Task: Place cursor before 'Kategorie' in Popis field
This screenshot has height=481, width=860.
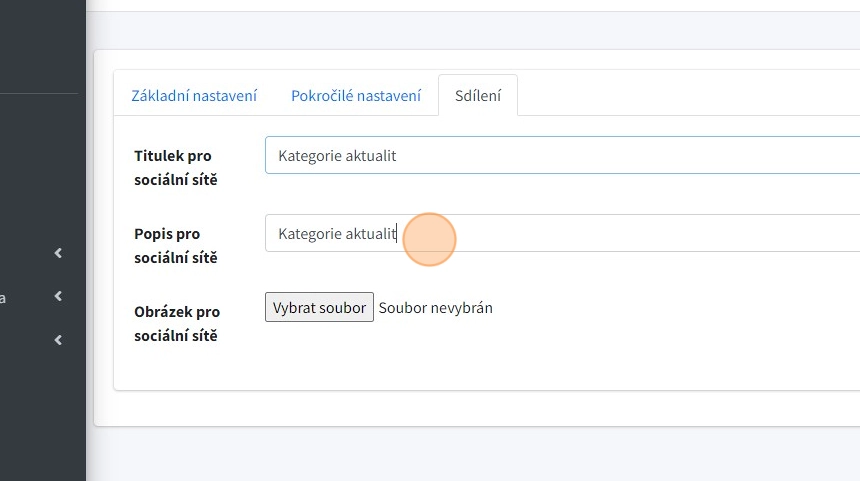Action: click(x=279, y=233)
